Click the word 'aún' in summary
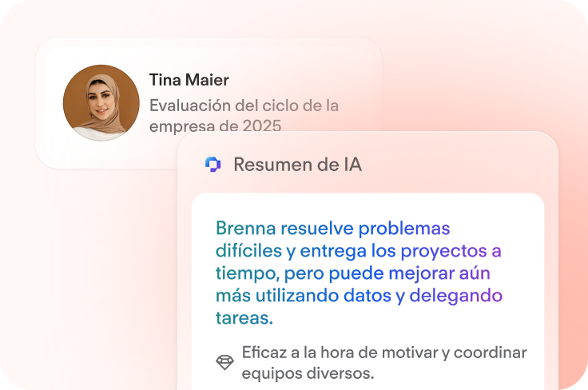 pos(475,273)
